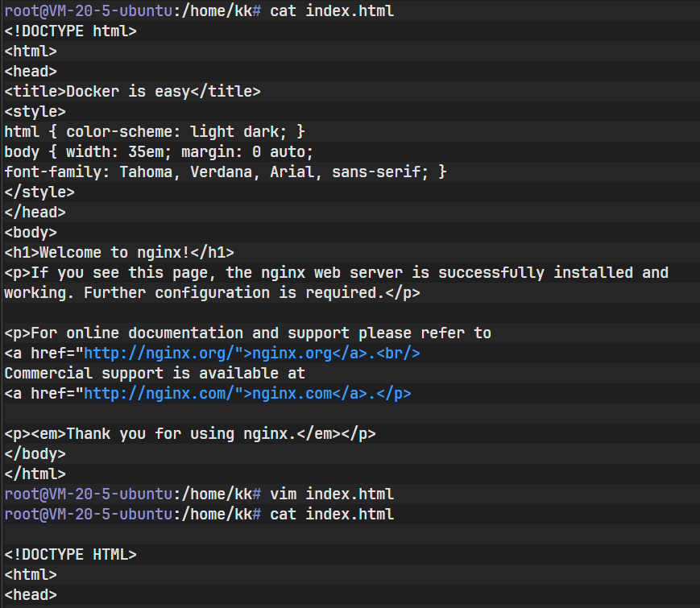This screenshot has width=700, height=608.
Task: Click the closing '</html>' tag line
Action: point(35,474)
